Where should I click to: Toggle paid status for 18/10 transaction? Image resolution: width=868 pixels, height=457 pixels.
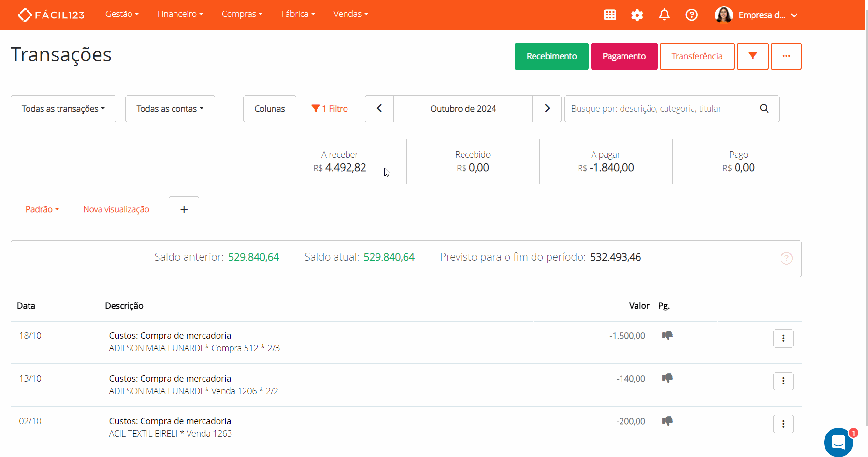pyautogui.click(x=667, y=335)
